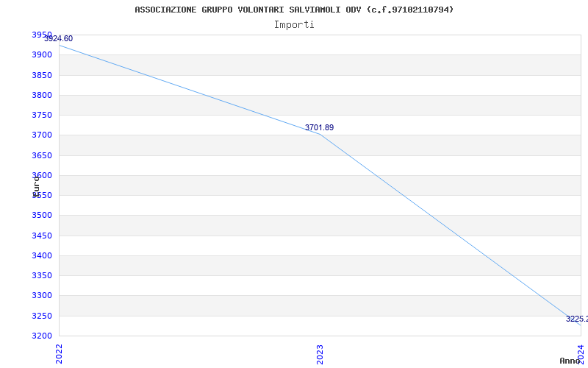Click the 3950 y-axis tick
The image size is (588, 368).
(42, 35)
